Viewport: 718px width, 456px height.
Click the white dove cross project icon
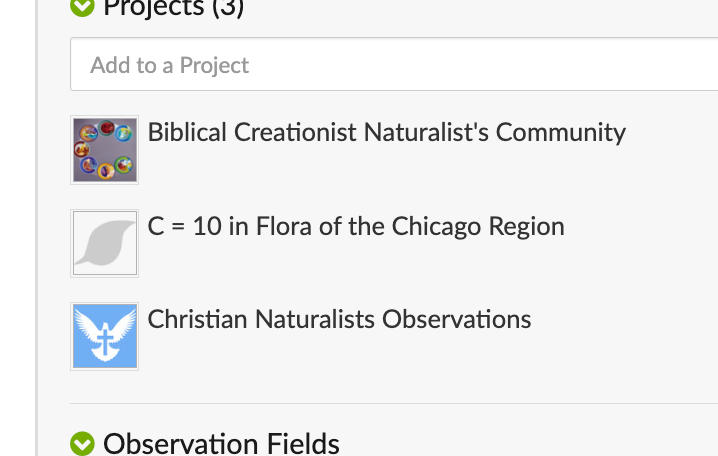coord(105,336)
